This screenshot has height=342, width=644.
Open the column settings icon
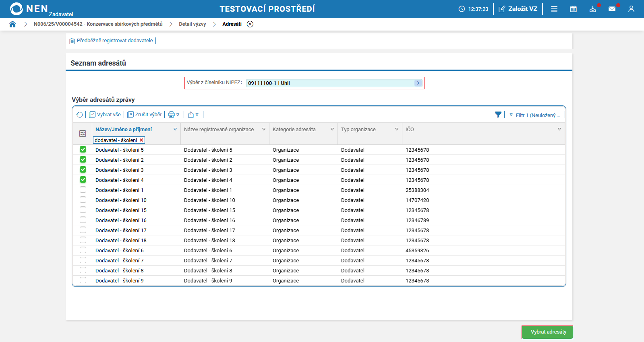(83, 134)
